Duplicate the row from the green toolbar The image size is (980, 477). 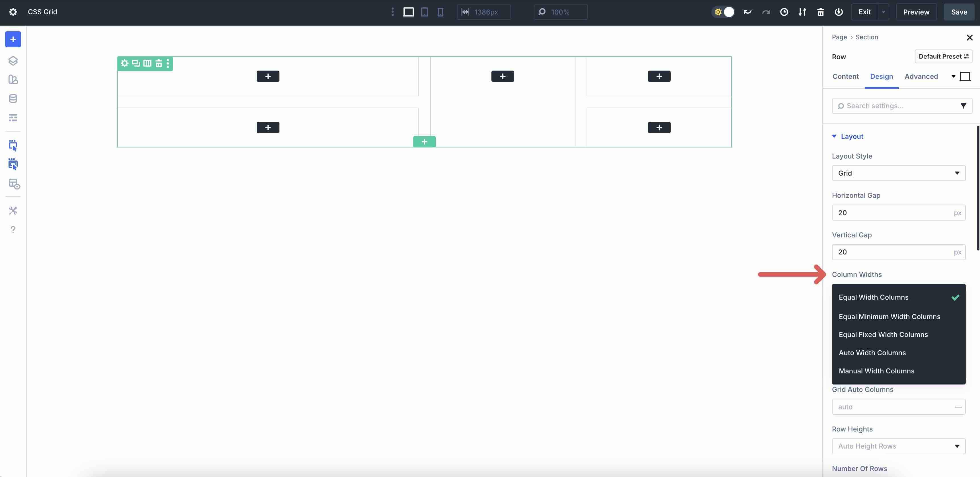(x=136, y=63)
